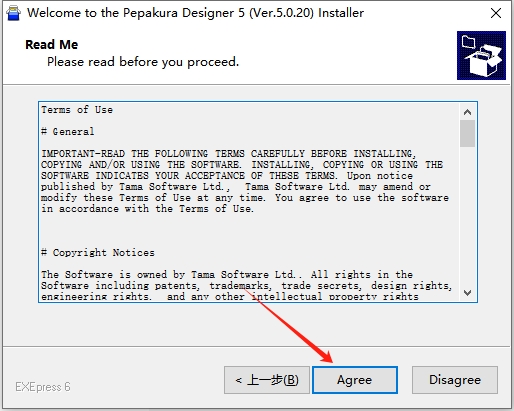Click the installer window title text
Viewport: 514px width, 411px height.
tap(195, 13)
